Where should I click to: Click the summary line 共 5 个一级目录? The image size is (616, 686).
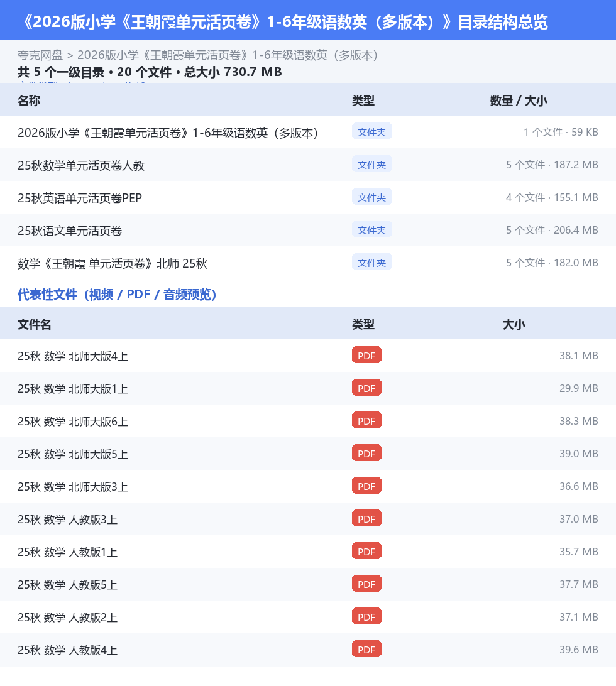[x=150, y=72]
